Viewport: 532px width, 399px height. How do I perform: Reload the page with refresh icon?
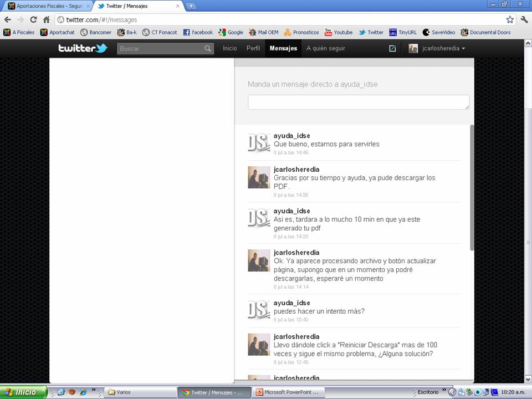pos(33,20)
